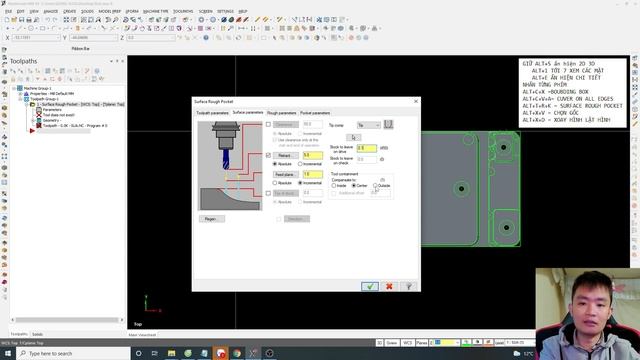Screen dimensions: 640x360
Task: Select Incremental radio under Retract
Action: click(x=300, y=164)
